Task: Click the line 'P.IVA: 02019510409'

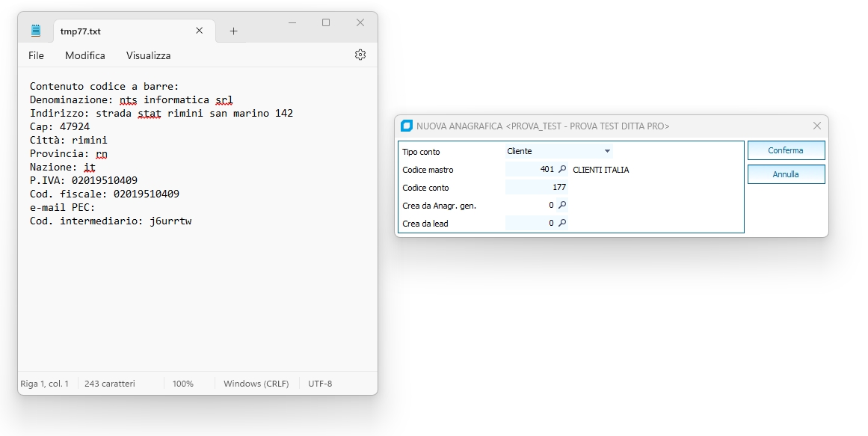Action: pyautogui.click(x=84, y=180)
